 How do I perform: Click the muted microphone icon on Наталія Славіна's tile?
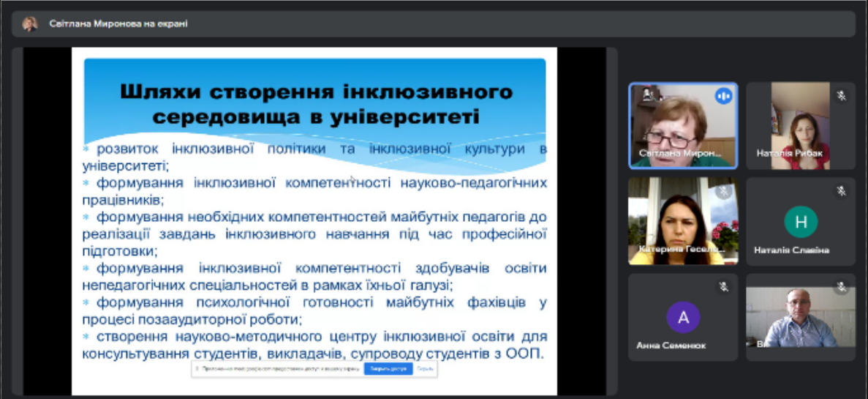click(x=841, y=191)
